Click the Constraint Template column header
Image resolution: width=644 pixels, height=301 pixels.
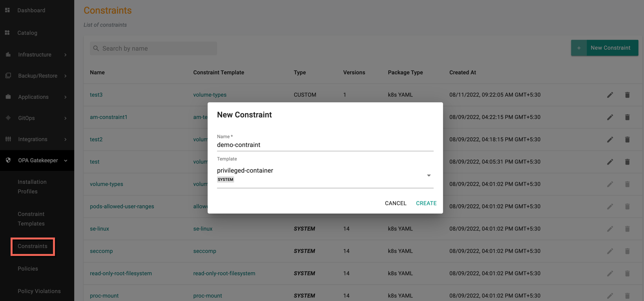(219, 73)
